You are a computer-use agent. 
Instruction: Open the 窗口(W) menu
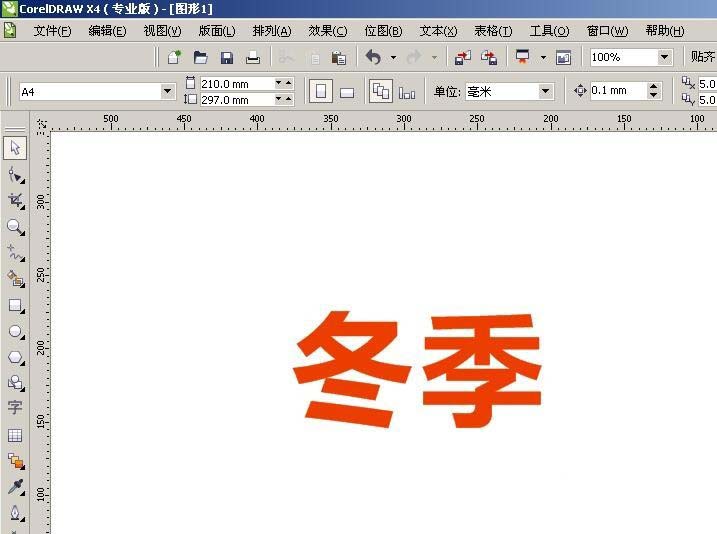tap(607, 31)
